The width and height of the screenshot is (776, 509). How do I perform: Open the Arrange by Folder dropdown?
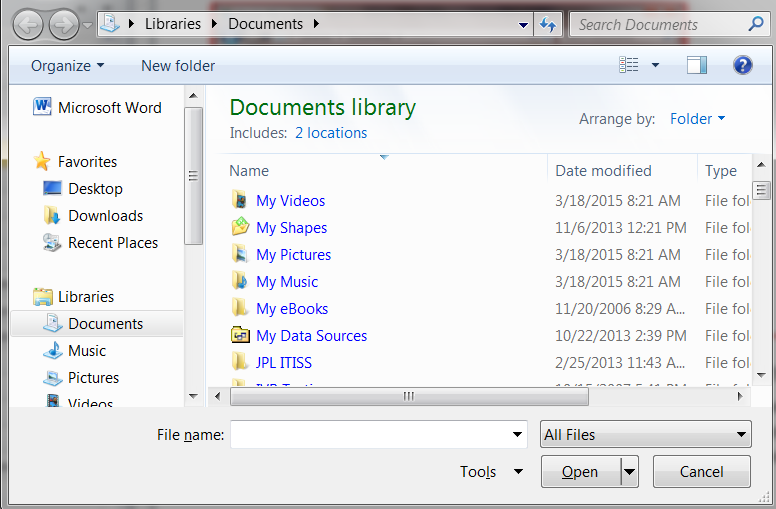(x=697, y=119)
